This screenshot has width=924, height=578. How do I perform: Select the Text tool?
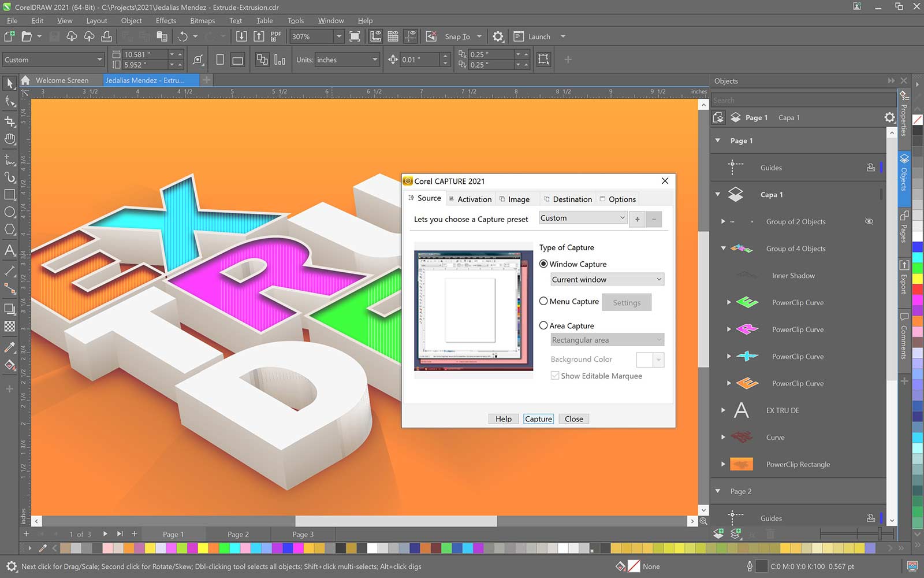click(10, 250)
